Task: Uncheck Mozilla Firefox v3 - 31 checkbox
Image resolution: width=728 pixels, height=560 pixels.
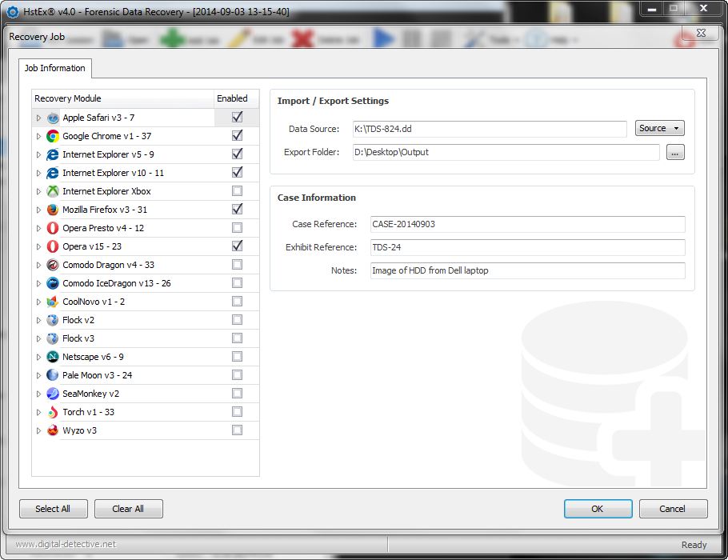Action: (238, 209)
